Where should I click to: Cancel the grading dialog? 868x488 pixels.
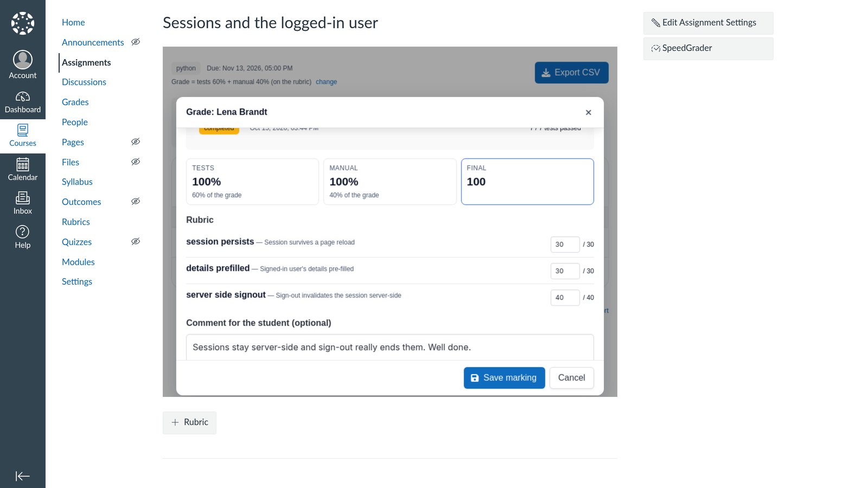click(572, 378)
